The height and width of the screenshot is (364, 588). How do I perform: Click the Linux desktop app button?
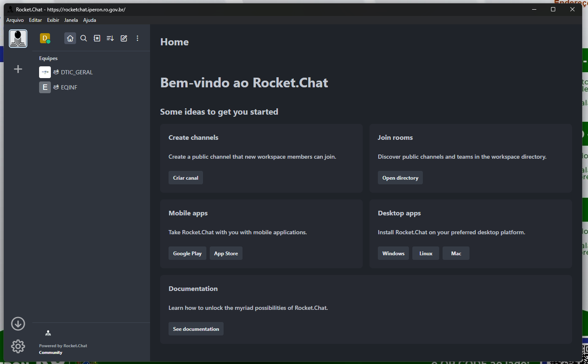pyautogui.click(x=426, y=253)
